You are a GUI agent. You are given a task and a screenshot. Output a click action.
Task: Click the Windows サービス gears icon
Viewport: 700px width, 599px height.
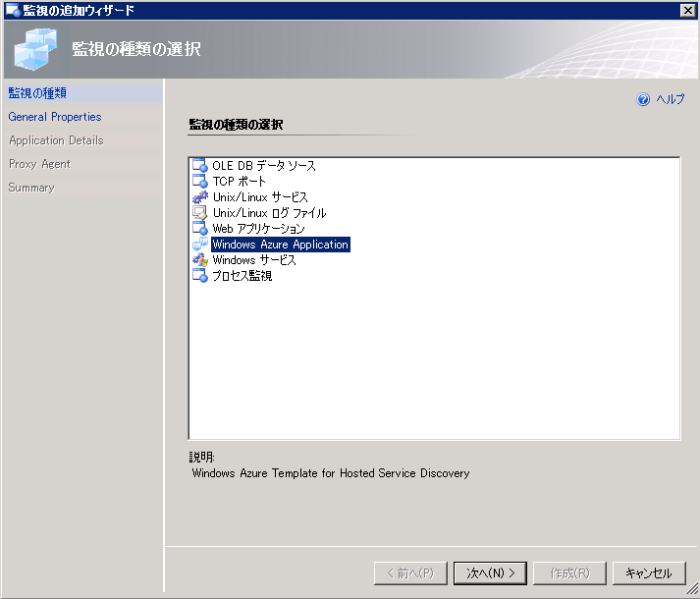[x=200, y=260]
